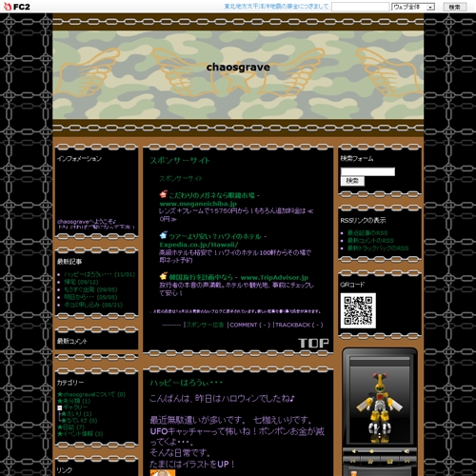
Task: Click the TOP graphic under the sponsor post
Action: coord(313,343)
